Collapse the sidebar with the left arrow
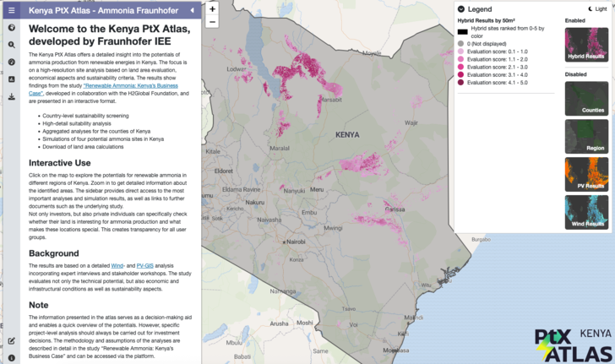Image resolution: width=615 pixels, height=364 pixels. [x=193, y=10]
